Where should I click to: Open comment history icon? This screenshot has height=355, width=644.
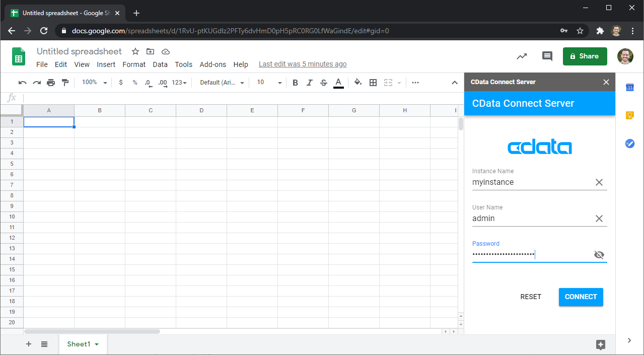547,56
